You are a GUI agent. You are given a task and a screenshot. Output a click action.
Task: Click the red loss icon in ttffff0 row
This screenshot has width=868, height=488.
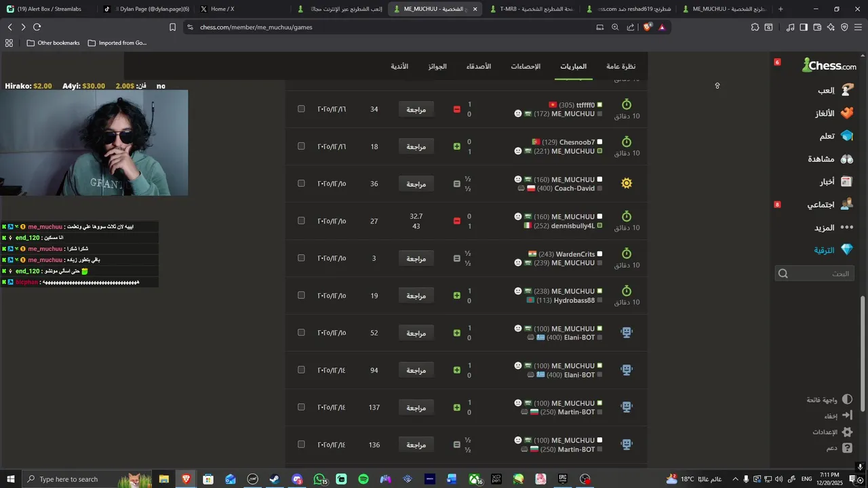pyautogui.click(x=456, y=109)
